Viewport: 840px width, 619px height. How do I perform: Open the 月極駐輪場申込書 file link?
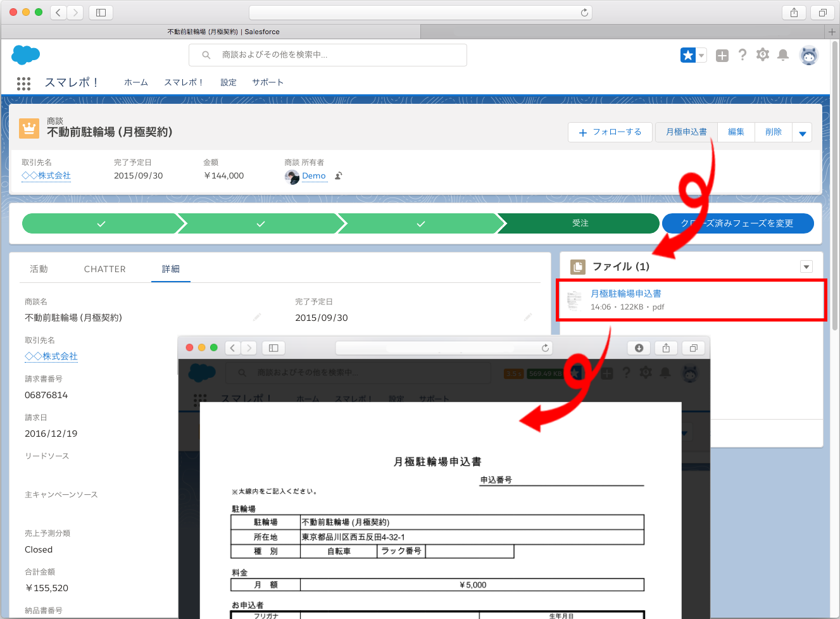625,294
